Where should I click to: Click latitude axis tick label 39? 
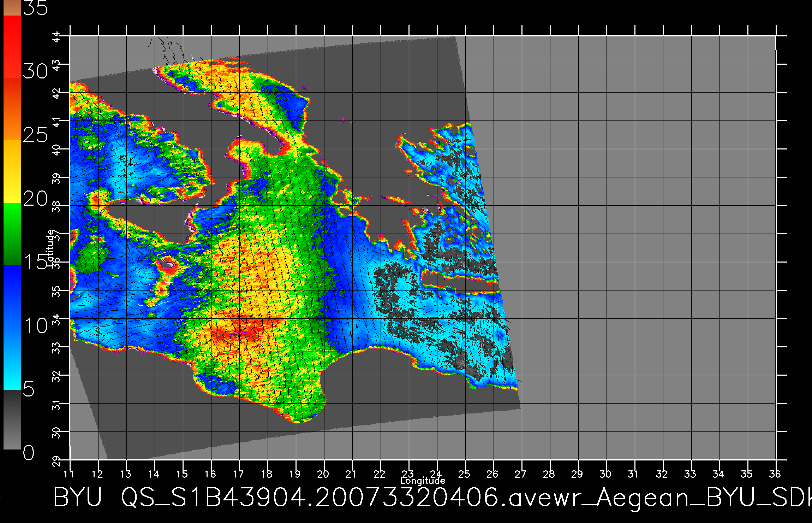pyautogui.click(x=57, y=178)
